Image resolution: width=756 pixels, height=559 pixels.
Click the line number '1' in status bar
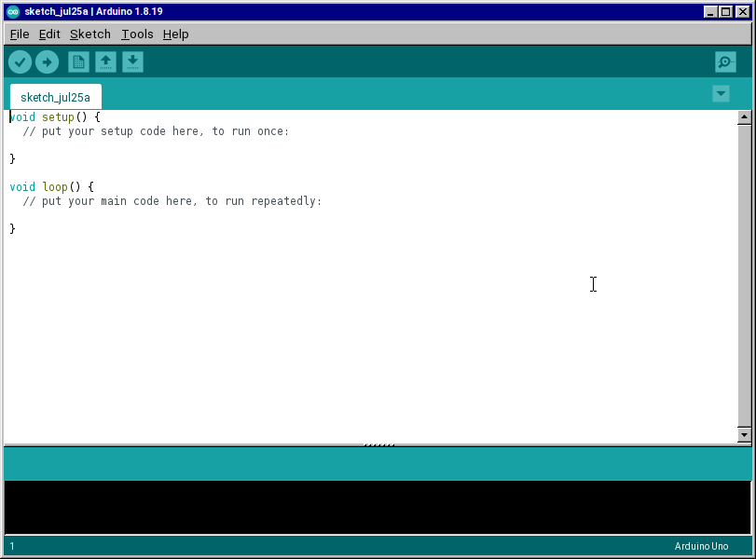click(12, 546)
